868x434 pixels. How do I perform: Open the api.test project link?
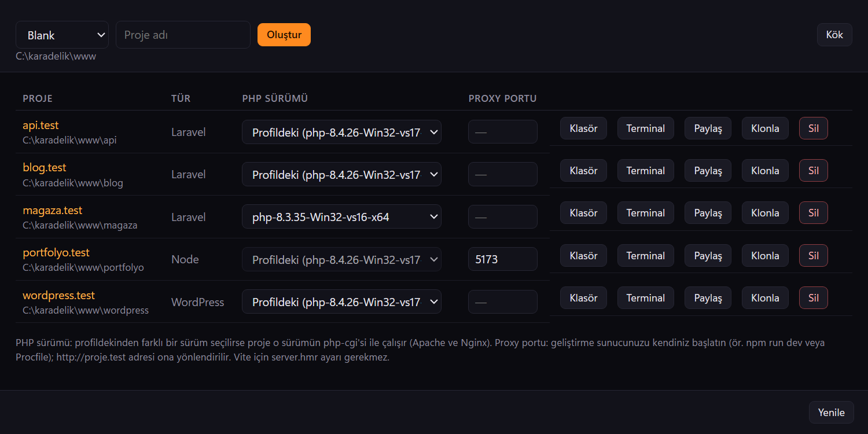pyautogui.click(x=41, y=125)
